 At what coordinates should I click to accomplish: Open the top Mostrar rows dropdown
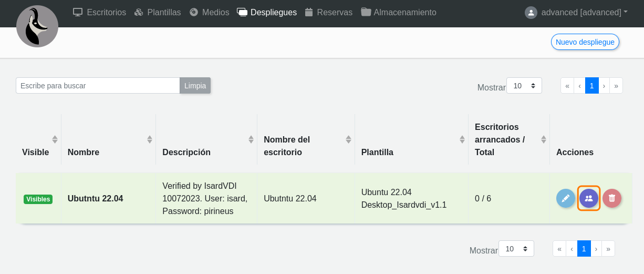[x=524, y=86]
